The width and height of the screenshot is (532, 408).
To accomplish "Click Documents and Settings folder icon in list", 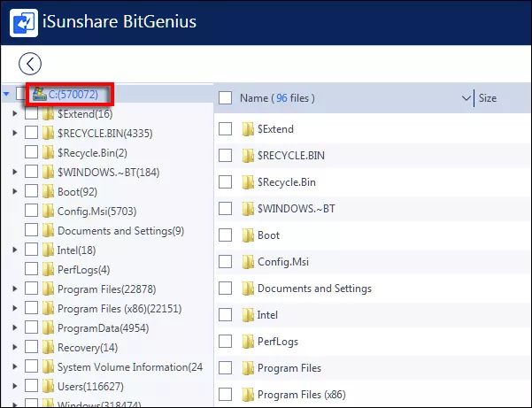I will coord(248,289).
